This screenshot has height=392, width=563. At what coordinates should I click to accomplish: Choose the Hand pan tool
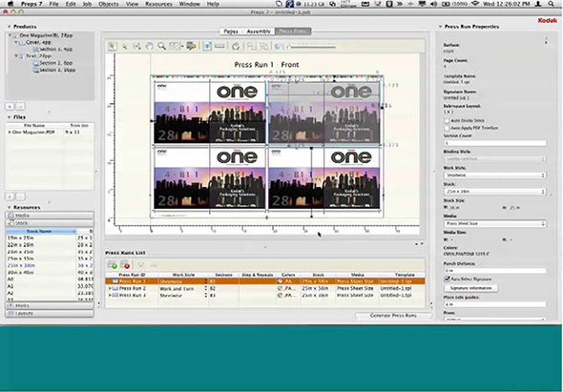pyautogui.click(x=149, y=46)
